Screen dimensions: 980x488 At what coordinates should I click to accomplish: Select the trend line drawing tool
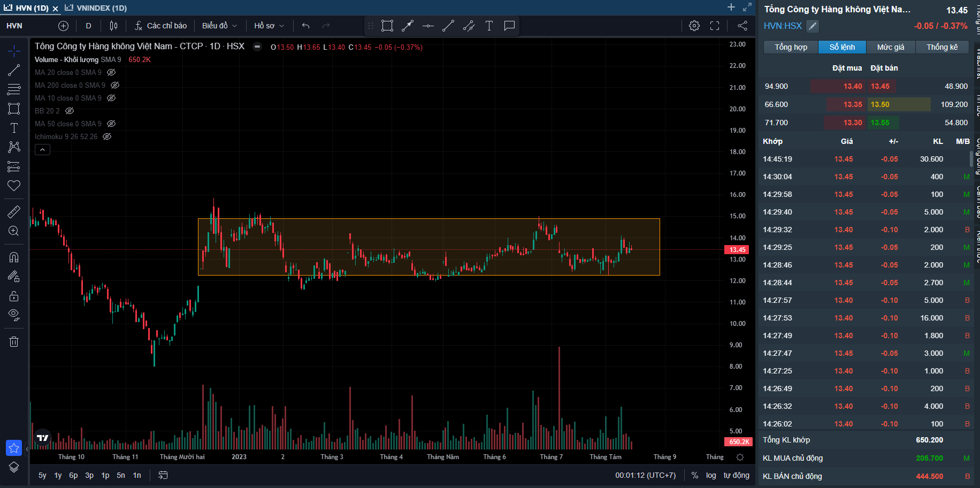[x=14, y=70]
